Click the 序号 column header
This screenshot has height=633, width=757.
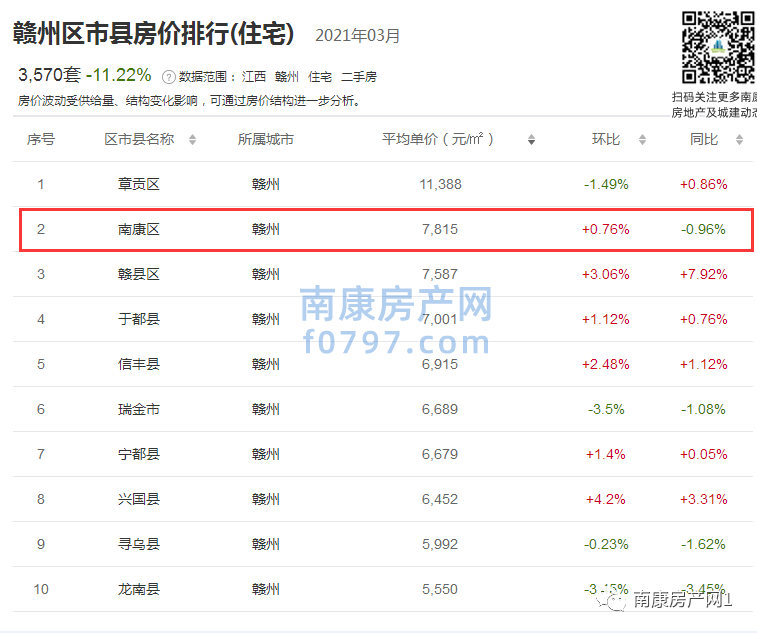[41, 139]
